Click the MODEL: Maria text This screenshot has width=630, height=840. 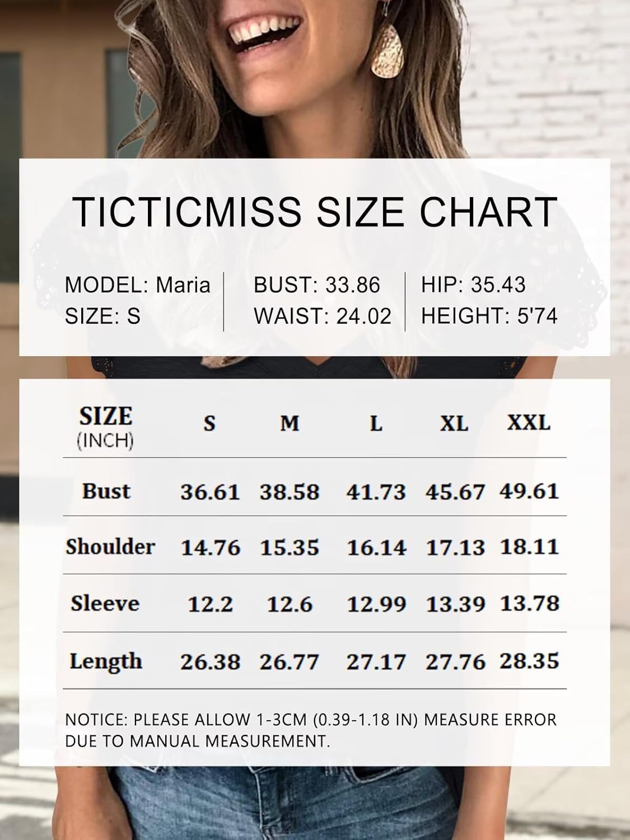click(137, 285)
